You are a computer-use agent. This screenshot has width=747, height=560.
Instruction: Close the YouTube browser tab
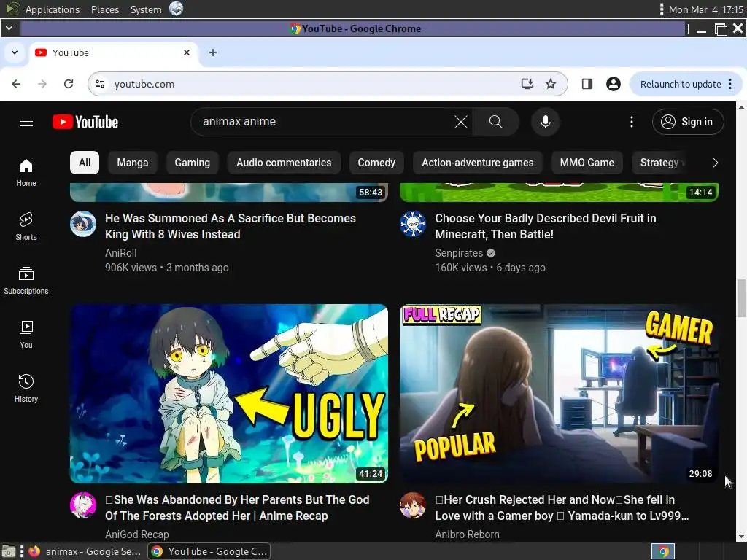(187, 52)
